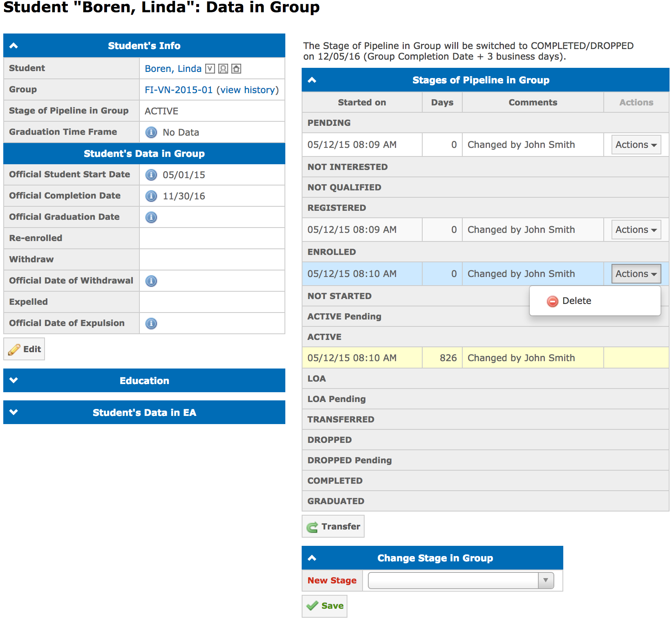Click the person profile icon next to student name
Screen dimensions: 672x621
coord(223,69)
